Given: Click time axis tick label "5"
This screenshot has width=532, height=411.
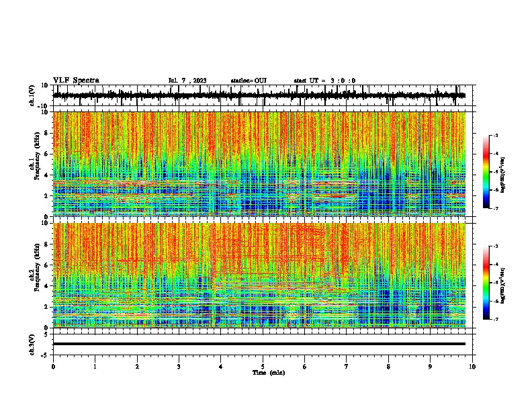Looking at the screenshot, I should tap(263, 367).
